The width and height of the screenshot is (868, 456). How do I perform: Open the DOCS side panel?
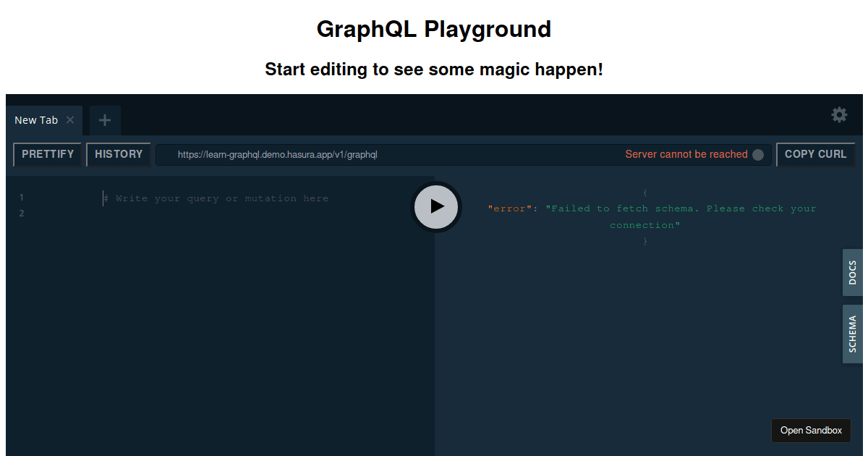(x=851, y=273)
